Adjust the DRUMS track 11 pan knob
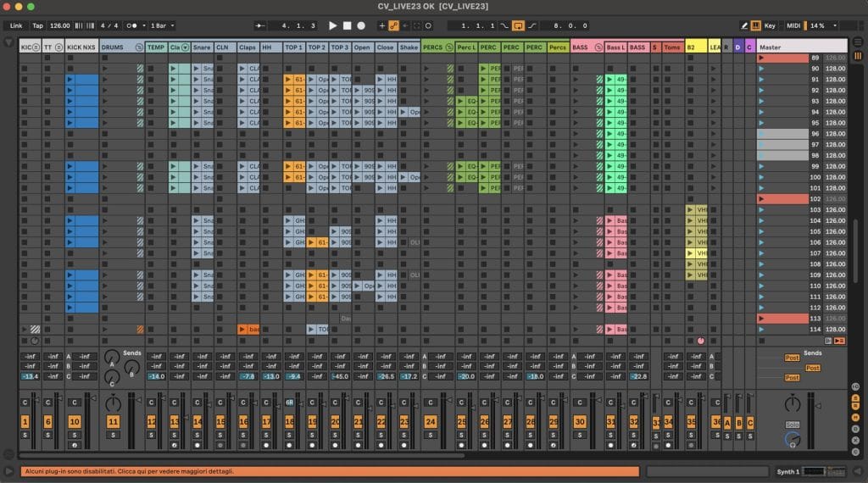Viewport: 868px width, 483px height. [x=113, y=403]
